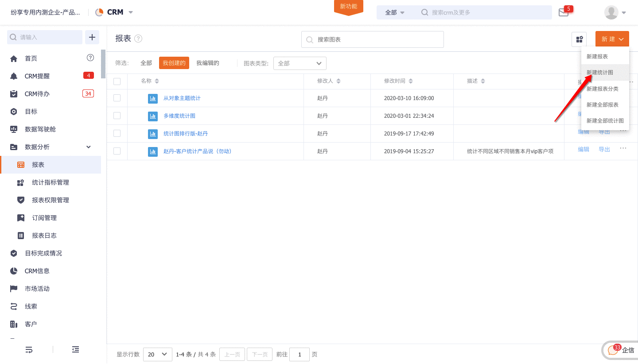Open the 新建 dropdown button
Screen dimensions: 638x364
pos(612,39)
